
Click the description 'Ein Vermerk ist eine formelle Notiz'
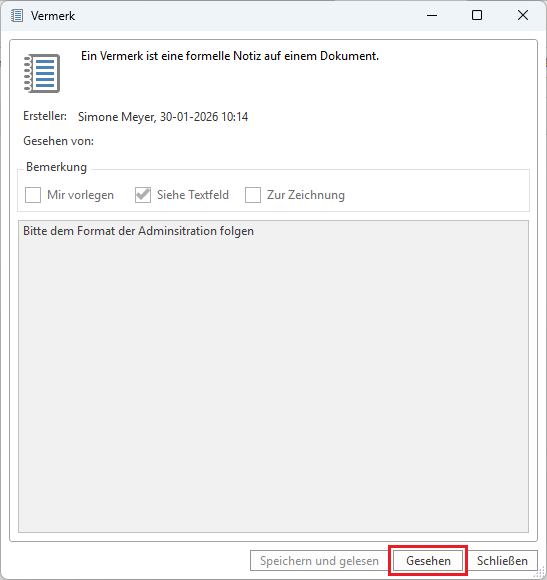pos(170,56)
